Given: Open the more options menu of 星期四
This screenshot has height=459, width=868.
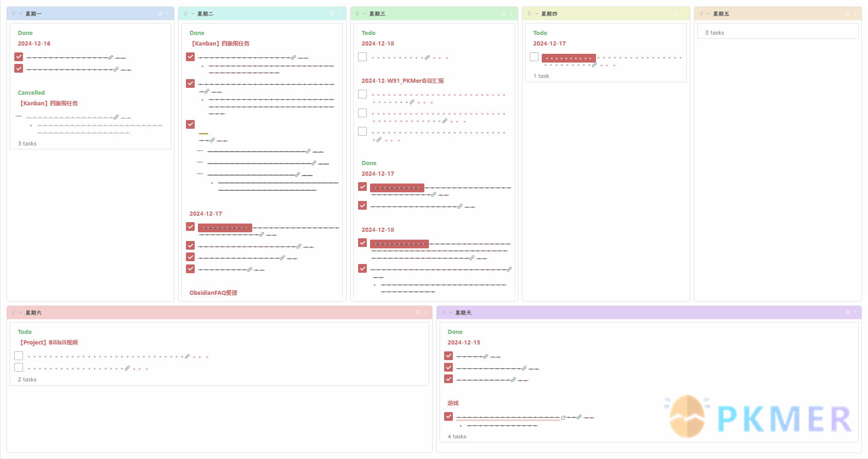Looking at the screenshot, I should (x=683, y=14).
